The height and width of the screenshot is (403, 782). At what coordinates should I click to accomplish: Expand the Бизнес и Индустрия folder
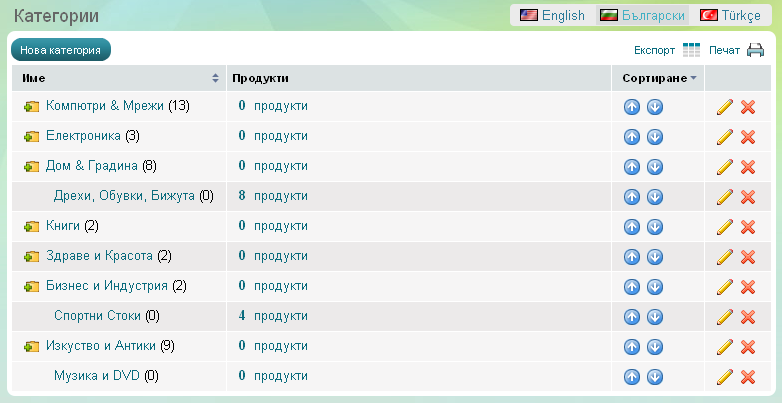pyautogui.click(x=31, y=287)
